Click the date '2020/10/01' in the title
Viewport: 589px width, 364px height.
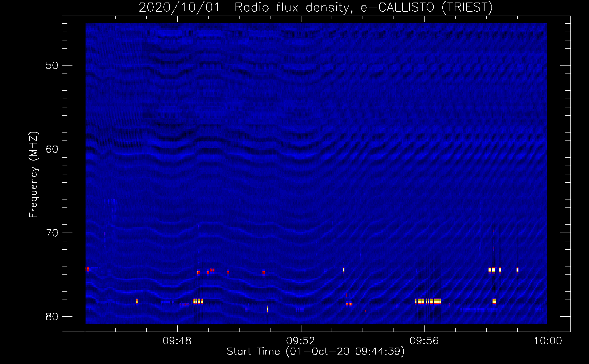click(179, 7)
